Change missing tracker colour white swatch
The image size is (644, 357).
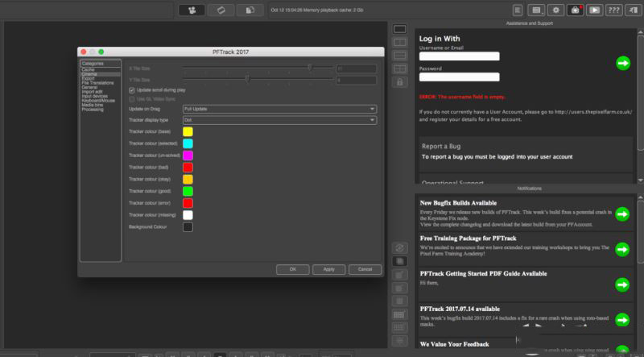tap(188, 215)
